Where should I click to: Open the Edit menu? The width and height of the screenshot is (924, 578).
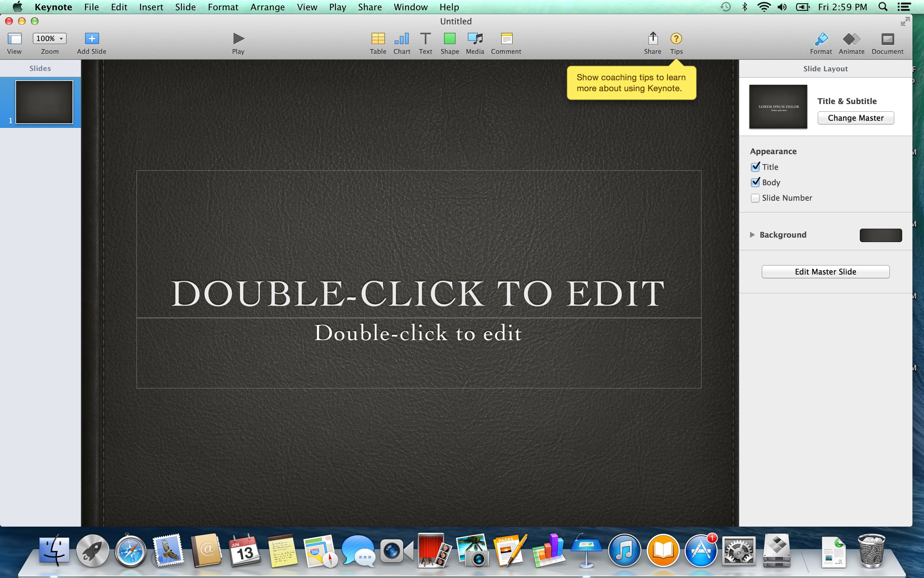tap(119, 7)
